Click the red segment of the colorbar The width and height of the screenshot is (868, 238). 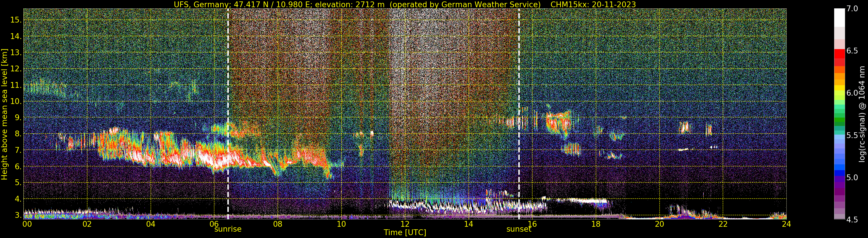tap(839, 54)
